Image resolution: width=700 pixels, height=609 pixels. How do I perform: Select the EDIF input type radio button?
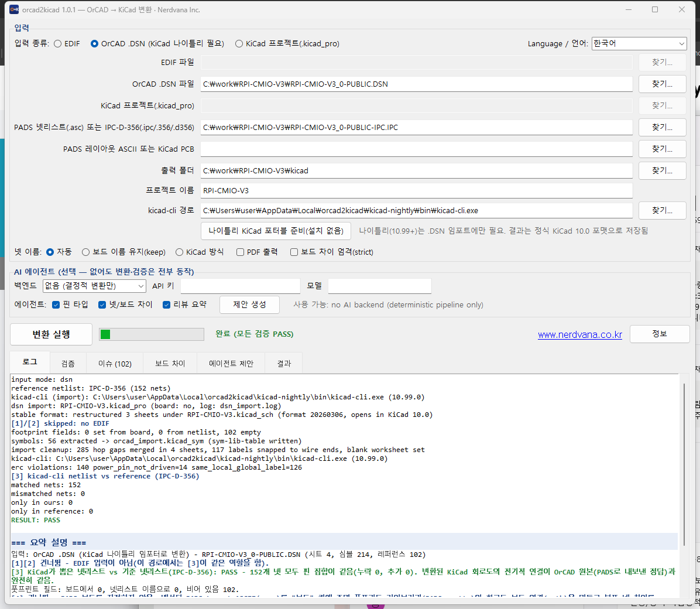(57, 44)
